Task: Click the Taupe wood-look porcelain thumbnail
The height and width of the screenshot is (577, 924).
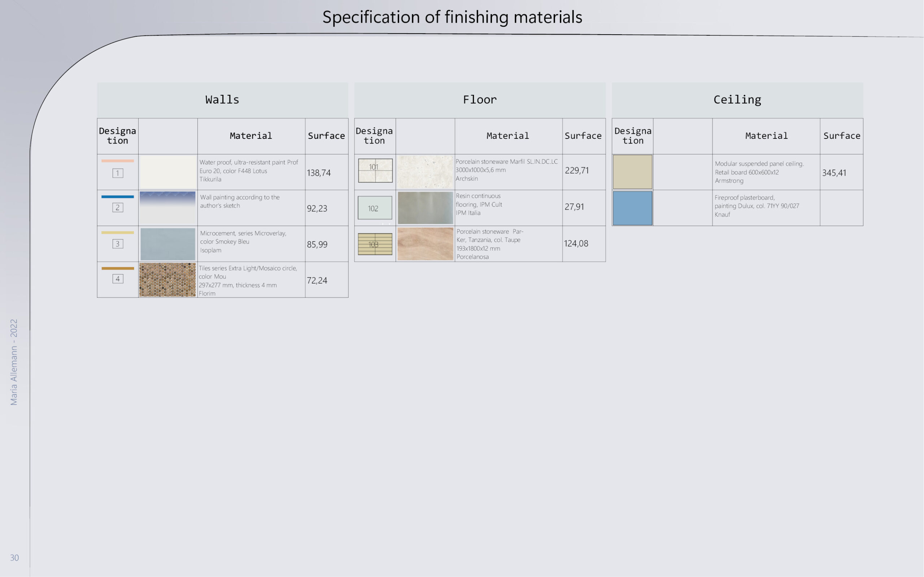Action: coord(425,244)
